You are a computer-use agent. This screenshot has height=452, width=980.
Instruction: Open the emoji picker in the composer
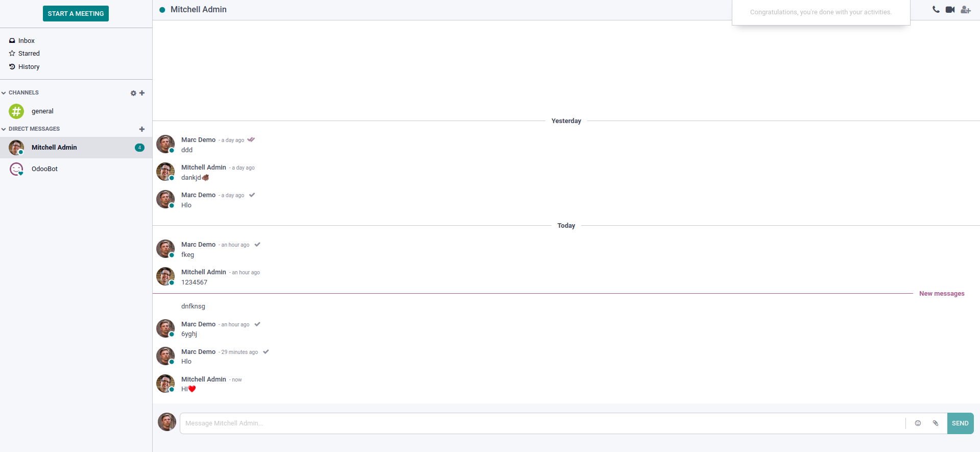coord(918,423)
